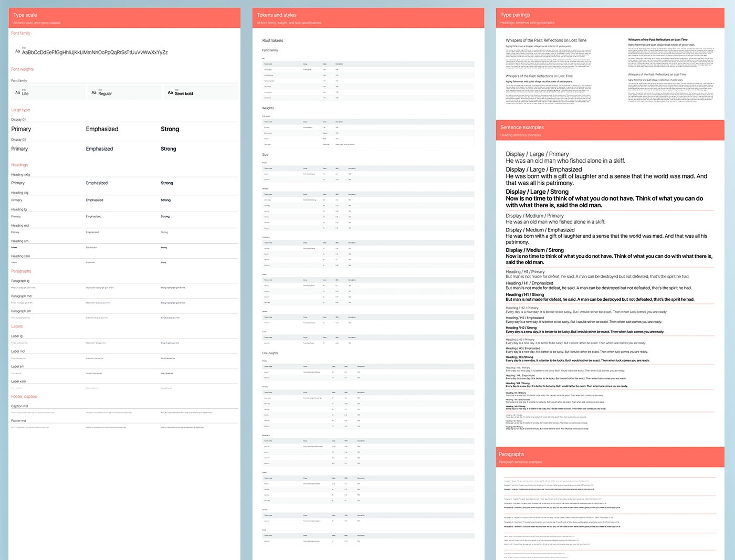The width and height of the screenshot is (735, 560).
Task: Click the Aa icon on the Lite weight card
Action: click(x=17, y=92)
